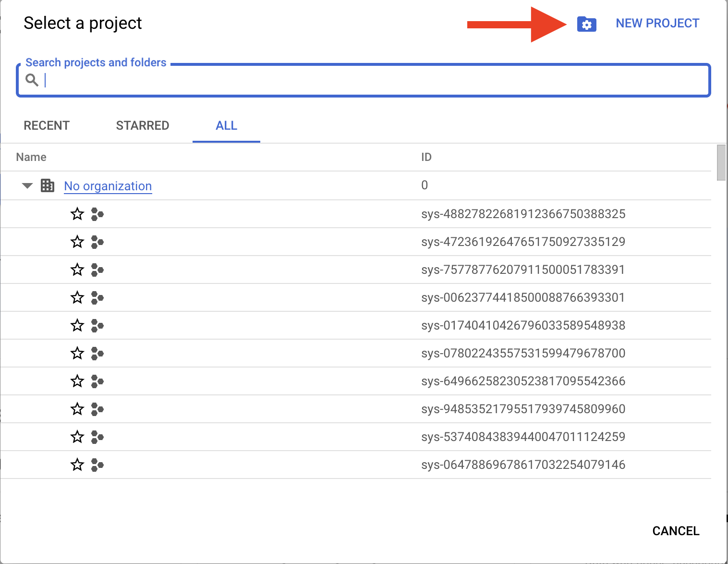Click project icon for sys-06478869678617032254079146
The width and height of the screenshot is (728, 564).
point(97,465)
